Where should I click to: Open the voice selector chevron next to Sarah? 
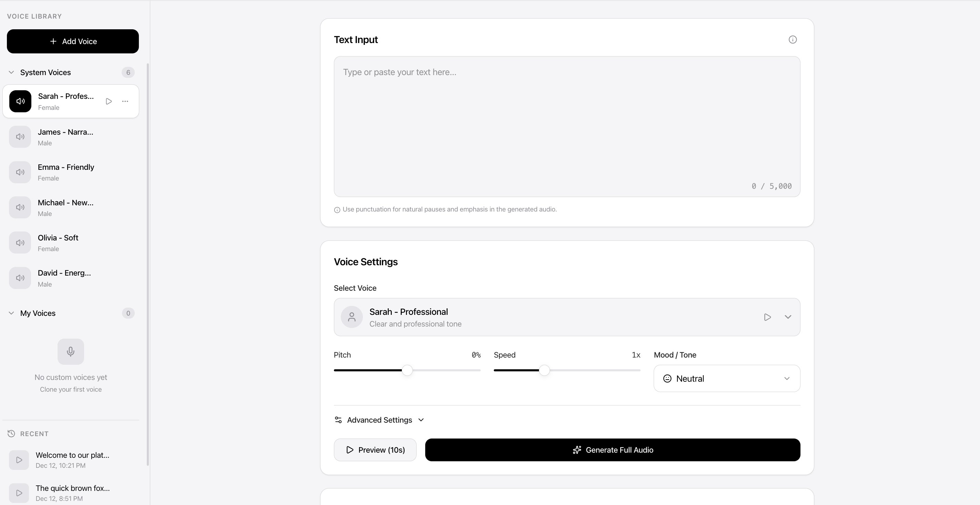tap(788, 317)
